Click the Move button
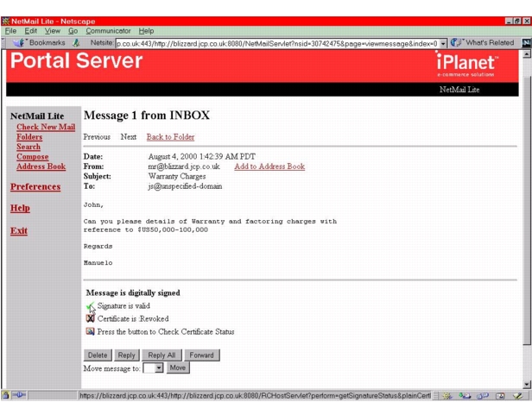The image size is (532, 402). coord(178,367)
